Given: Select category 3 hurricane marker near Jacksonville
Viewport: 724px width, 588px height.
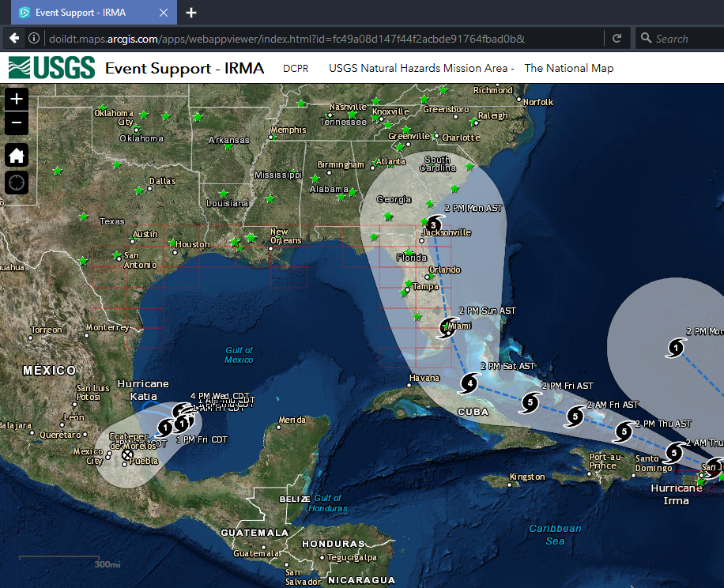Looking at the screenshot, I should [434, 224].
